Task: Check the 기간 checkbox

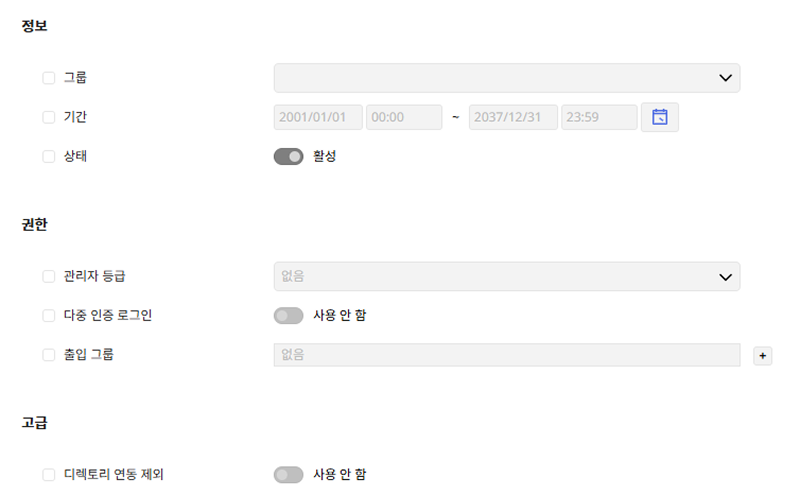Action: (49, 117)
